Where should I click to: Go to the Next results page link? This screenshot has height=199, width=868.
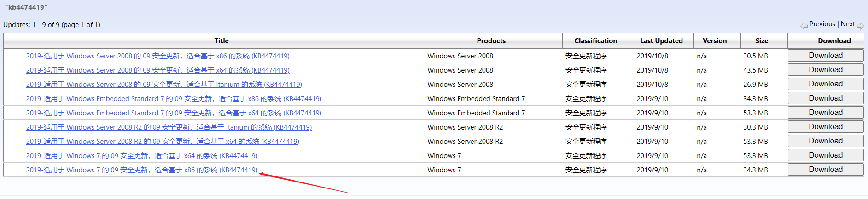[848, 24]
